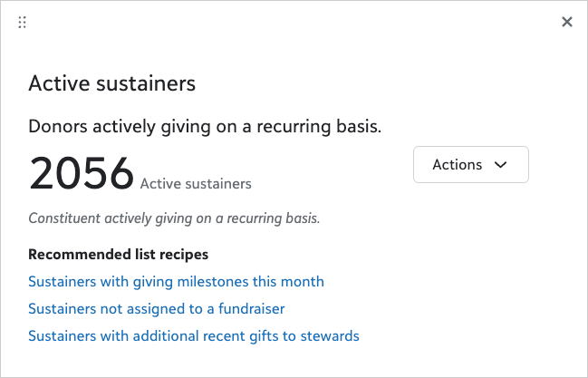Image resolution: width=588 pixels, height=378 pixels.
Task: Follow the giving milestones recipe link
Action: (176, 282)
